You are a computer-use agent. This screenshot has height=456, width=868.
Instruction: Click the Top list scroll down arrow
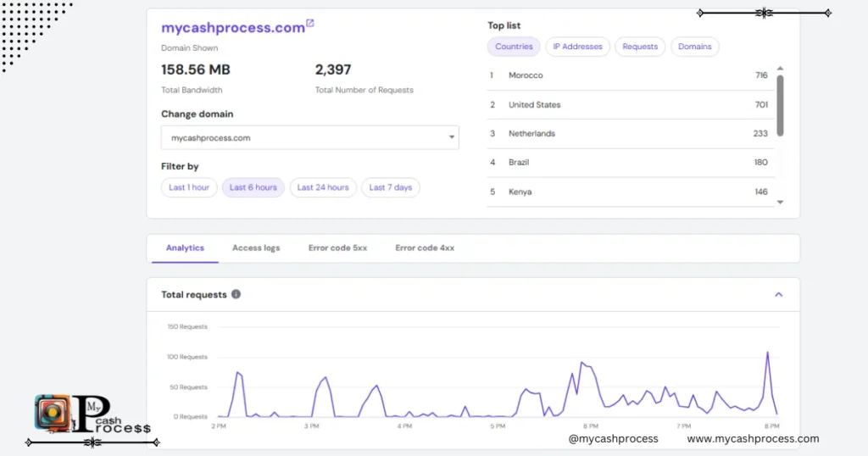pyautogui.click(x=780, y=202)
